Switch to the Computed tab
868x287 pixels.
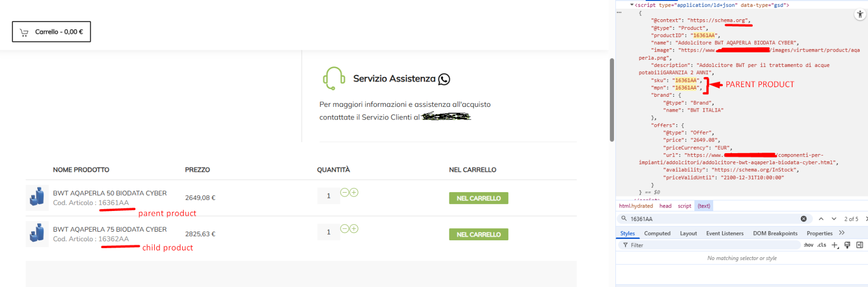(x=657, y=234)
